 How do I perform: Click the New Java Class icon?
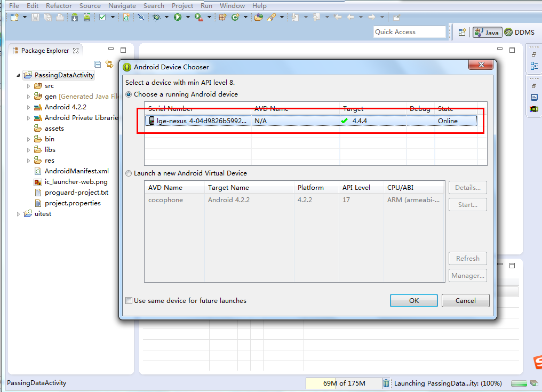235,17
